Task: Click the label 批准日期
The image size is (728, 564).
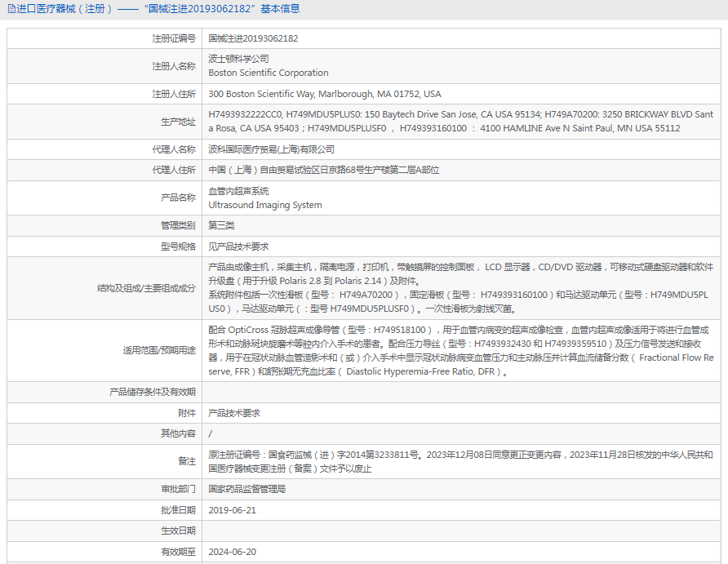Action: (178, 510)
